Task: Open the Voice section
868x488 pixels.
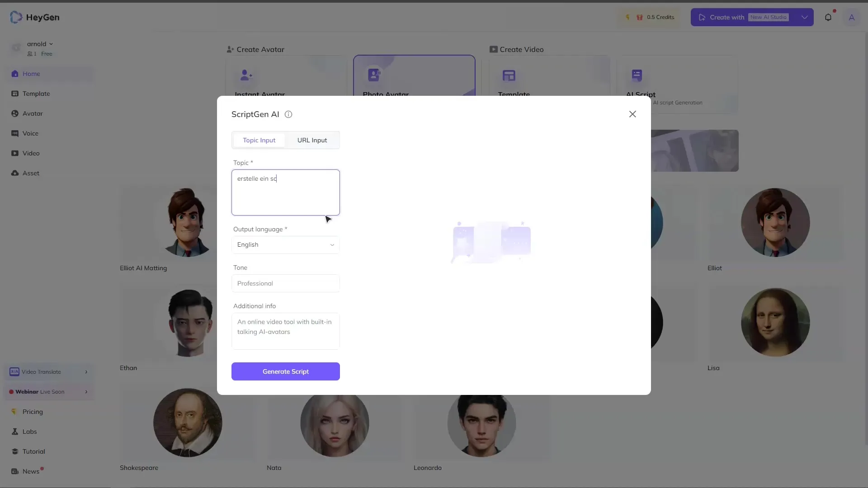Action: [x=30, y=133]
